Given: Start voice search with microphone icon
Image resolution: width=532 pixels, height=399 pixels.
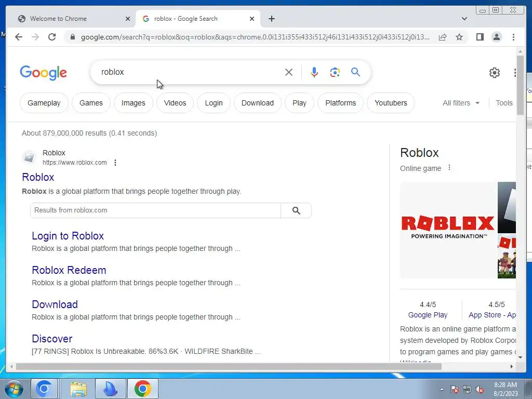Looking at the screenshot, I should tap(314, 72).
